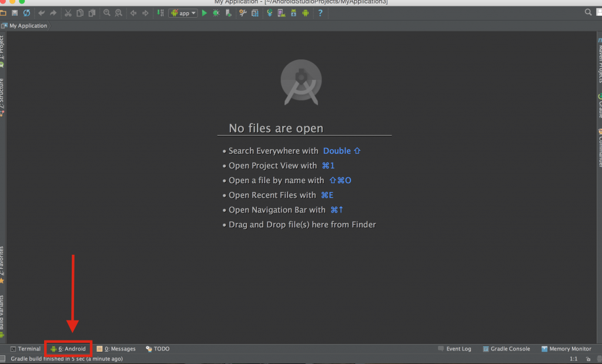The width and height of the screenshot is (602, 364).
Task: Click the ⌘↑ Navigation Bar shortcut hint
Action: (337, 210)
